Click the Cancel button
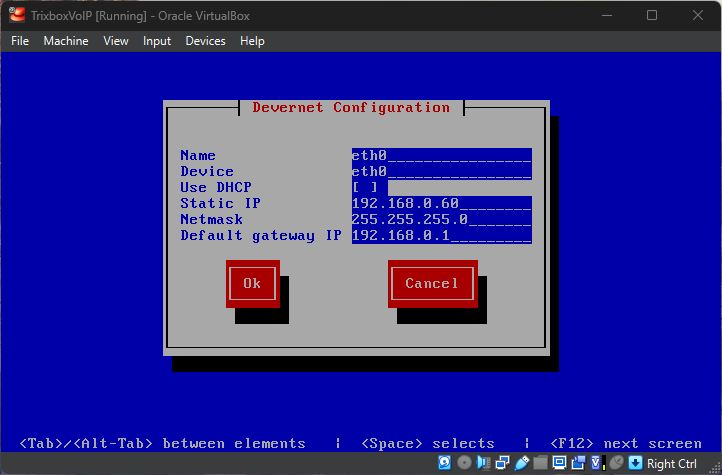Viewport: 722px width, 475px height. 432,284
